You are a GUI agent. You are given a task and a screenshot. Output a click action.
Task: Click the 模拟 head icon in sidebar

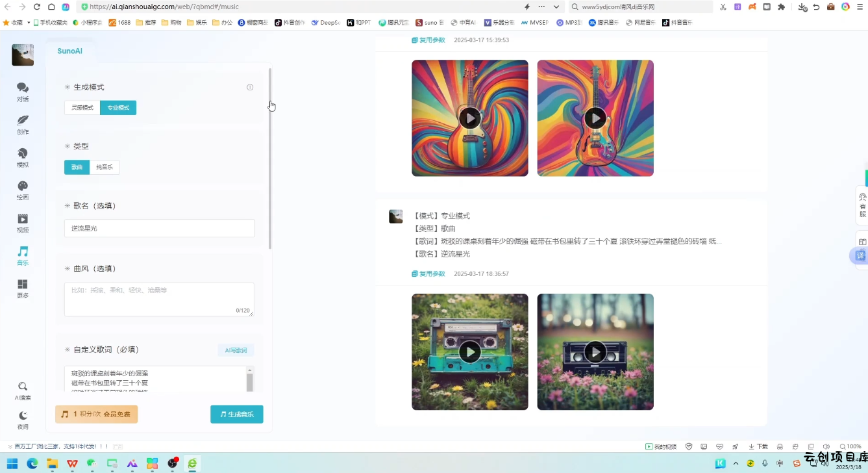click(x=23, y=157)
